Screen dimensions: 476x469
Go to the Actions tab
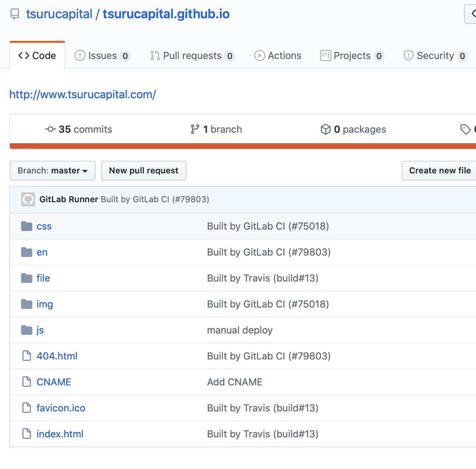click(277, 56)
